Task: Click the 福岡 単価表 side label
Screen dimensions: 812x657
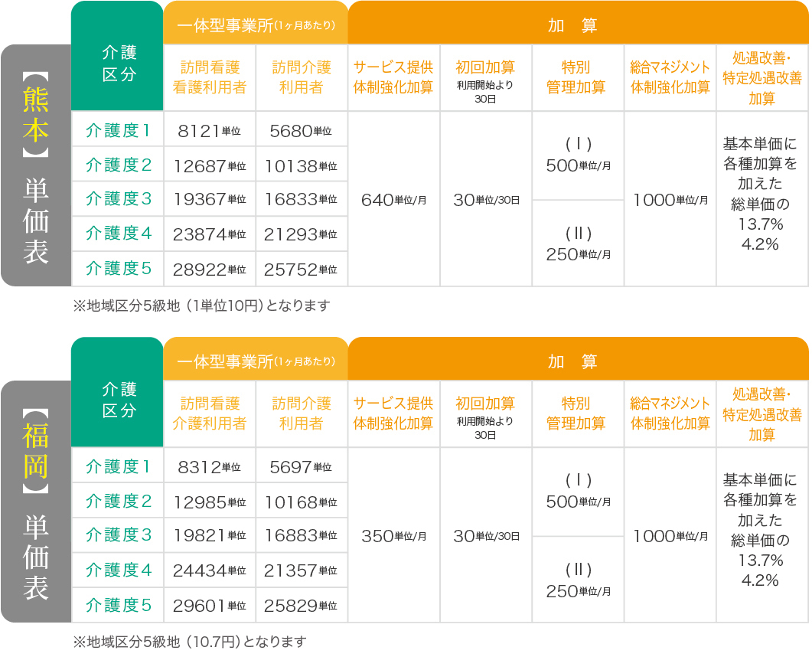Action: pos(36,502)
